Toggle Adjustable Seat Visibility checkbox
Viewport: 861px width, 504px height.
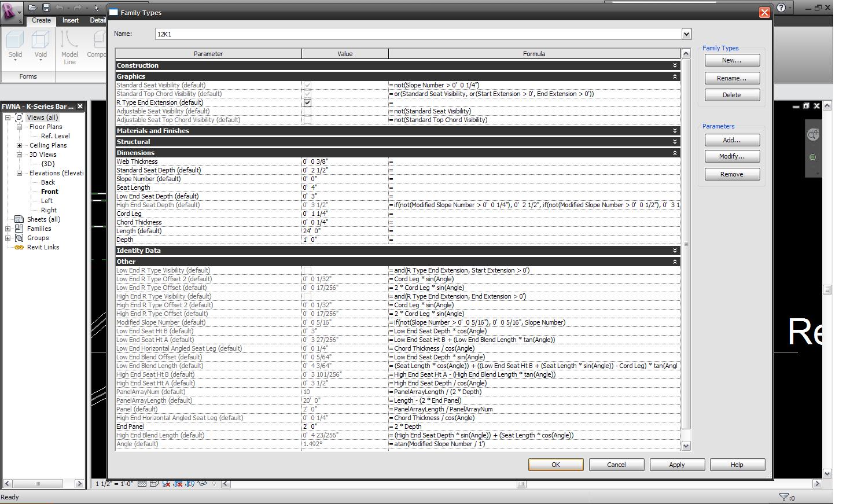[307, 111]
